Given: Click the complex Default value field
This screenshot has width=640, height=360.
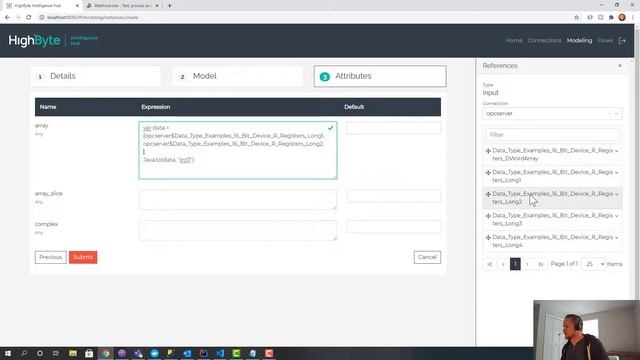Looking at the screenshot, I should 394,227.
